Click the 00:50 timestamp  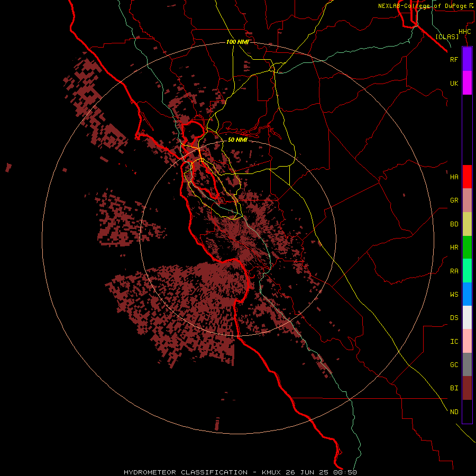[346, 472]
